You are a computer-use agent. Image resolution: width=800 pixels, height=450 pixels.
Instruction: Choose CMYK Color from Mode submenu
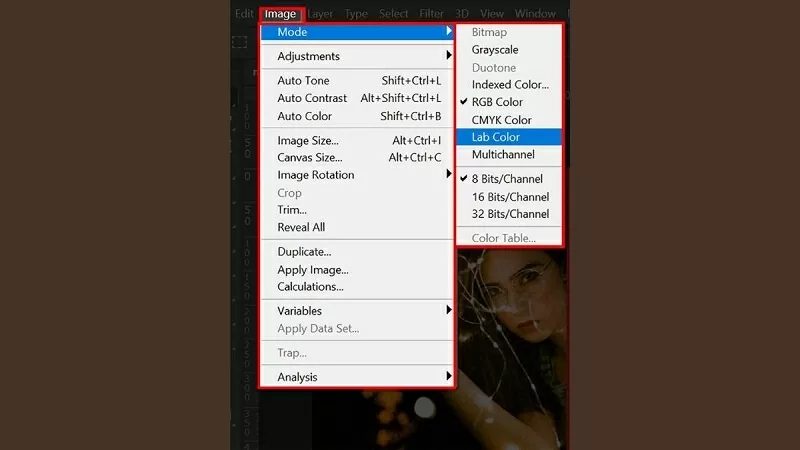(x=501, y=120)
